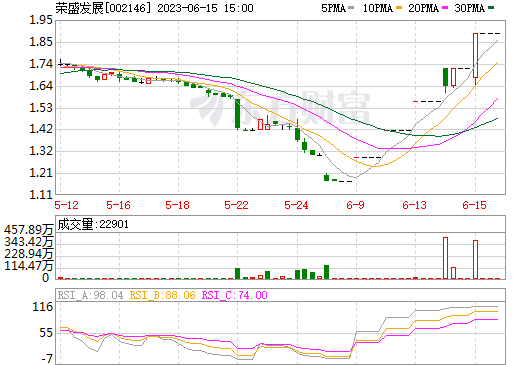Click the tallest red volume bar

coord(445,258)
